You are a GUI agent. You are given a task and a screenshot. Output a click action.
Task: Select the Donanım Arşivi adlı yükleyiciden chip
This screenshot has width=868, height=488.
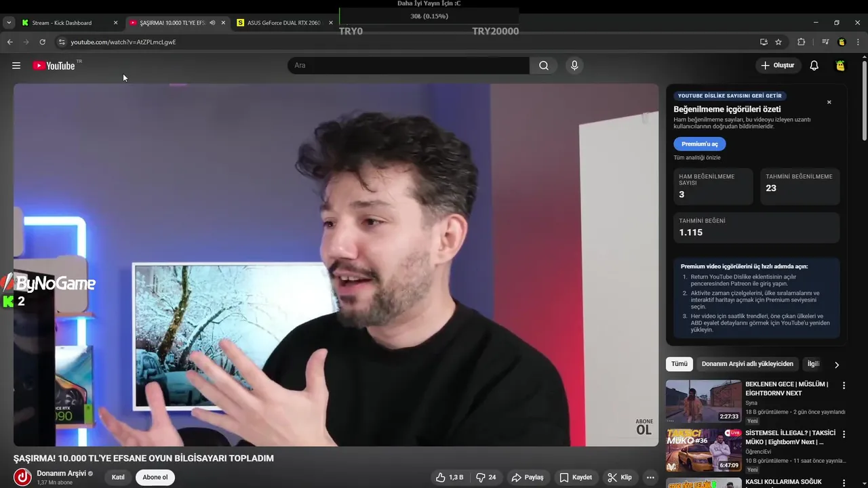click(x=747, y=364)
